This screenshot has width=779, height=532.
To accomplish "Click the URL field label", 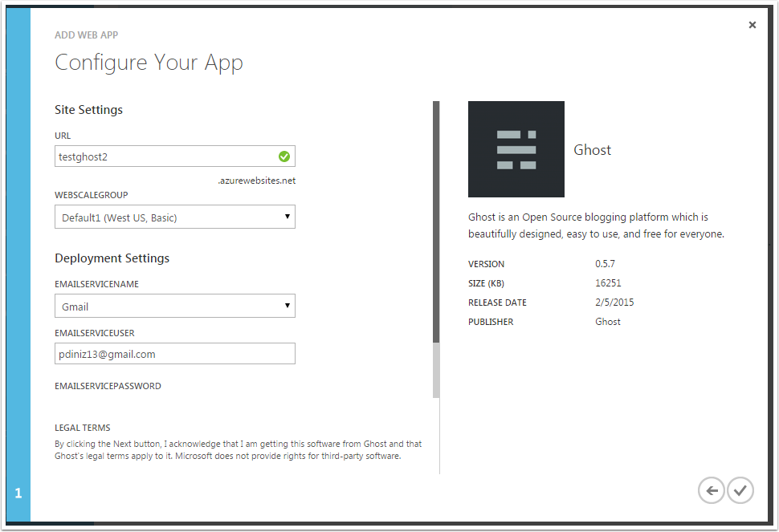I will [x=63, y=136].
